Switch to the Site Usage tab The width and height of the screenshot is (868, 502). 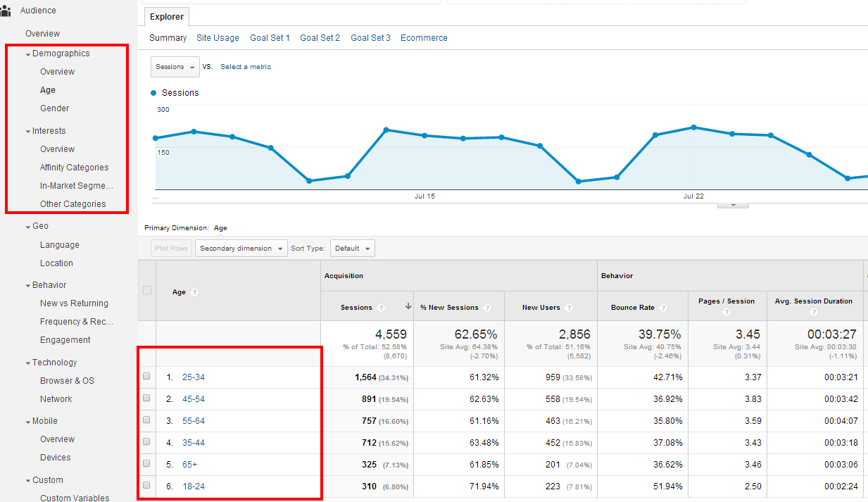pyautogui.click(x=218, y=38)
